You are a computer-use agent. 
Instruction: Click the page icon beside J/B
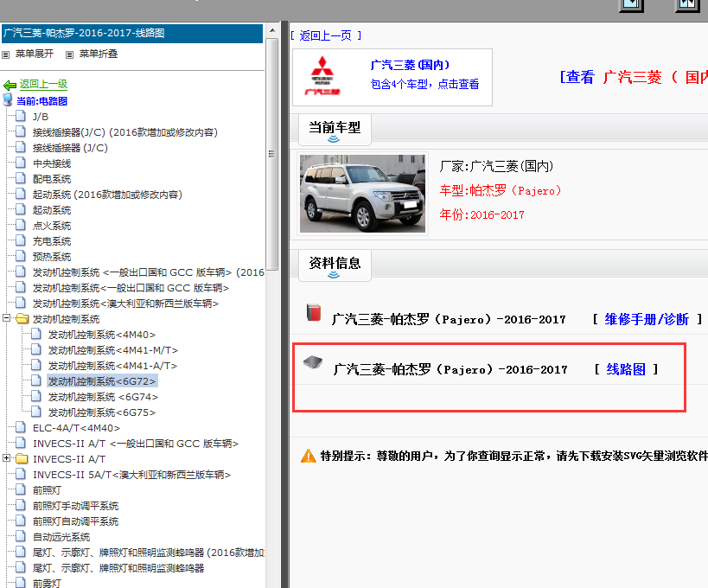pyautogui.click(x=21, y=116)
